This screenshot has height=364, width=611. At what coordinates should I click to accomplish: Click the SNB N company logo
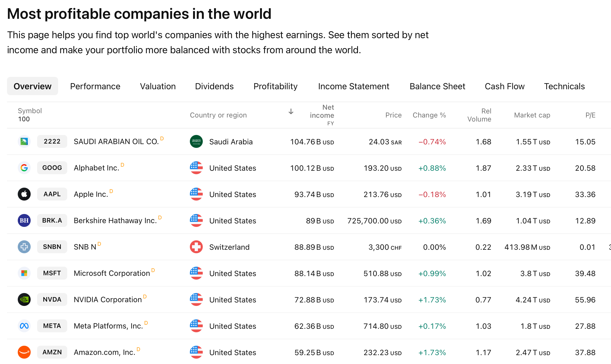pos(24,247)
